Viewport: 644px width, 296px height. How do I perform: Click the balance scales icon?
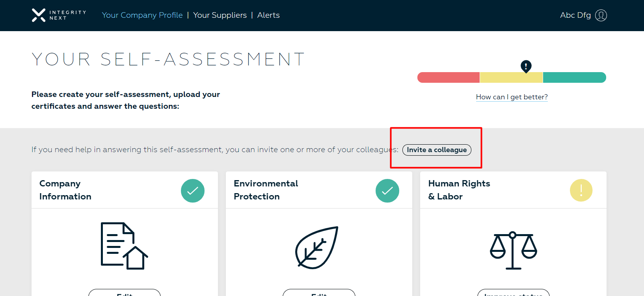tap(513, 250)
